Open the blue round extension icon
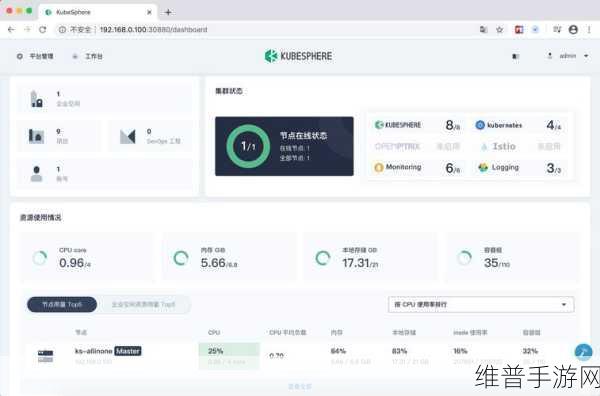This screenshot has width=600, height=396. (x=535, y=29)
